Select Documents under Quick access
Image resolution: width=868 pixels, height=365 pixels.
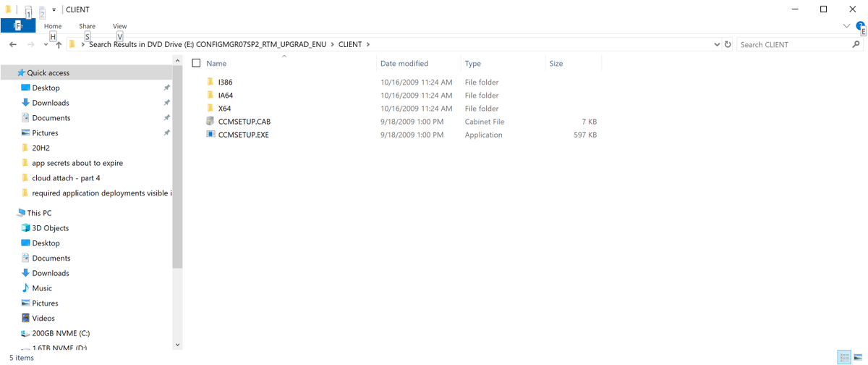click(51, 118)
